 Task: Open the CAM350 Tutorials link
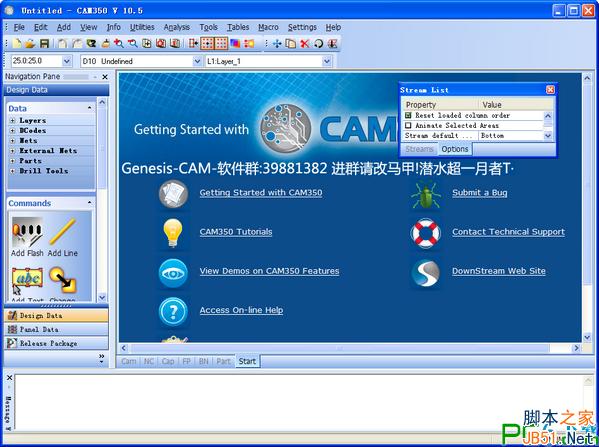pyautogui.click(x=236, y=232)
